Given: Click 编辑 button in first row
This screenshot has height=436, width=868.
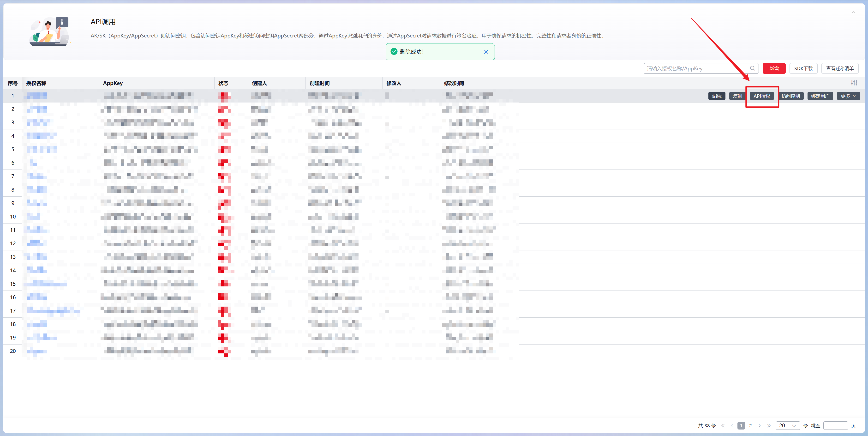Looking at the screenshot, I should [717, 96].
